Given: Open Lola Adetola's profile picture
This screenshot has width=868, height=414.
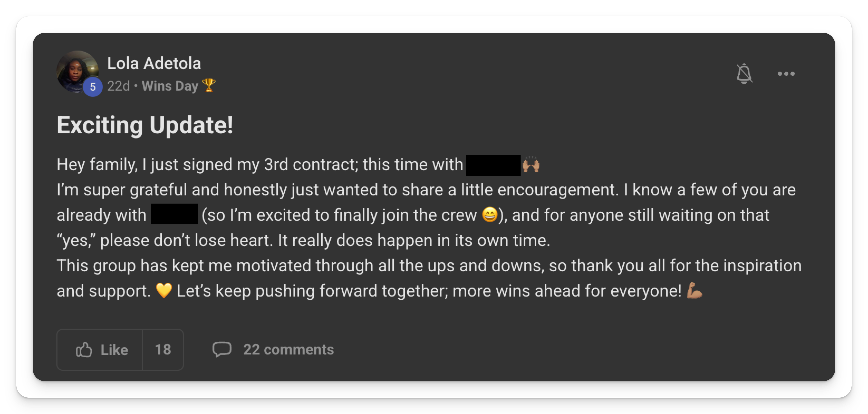Looking at the screenshot, I should point(77,71).
